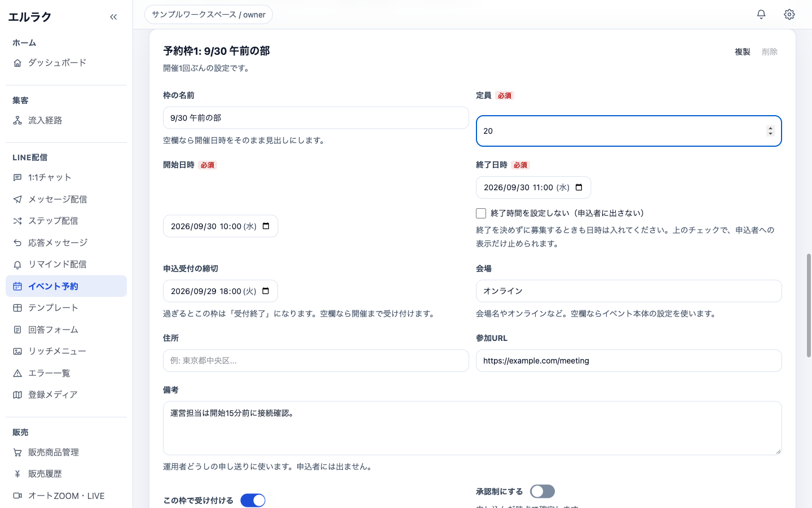Increase 定員 with the spinner arrows
Image resolution: width=812 pixels, height=508 pixels.
(770, 128)
